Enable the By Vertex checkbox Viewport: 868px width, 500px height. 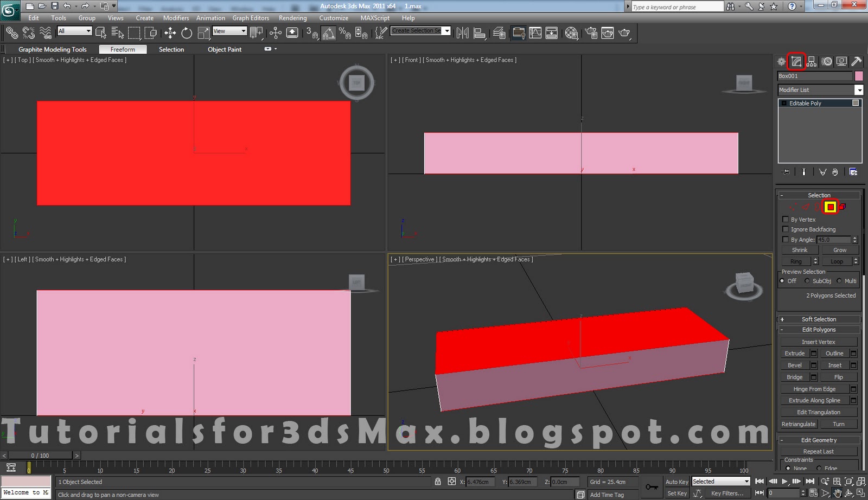click(x=786, y=219)
